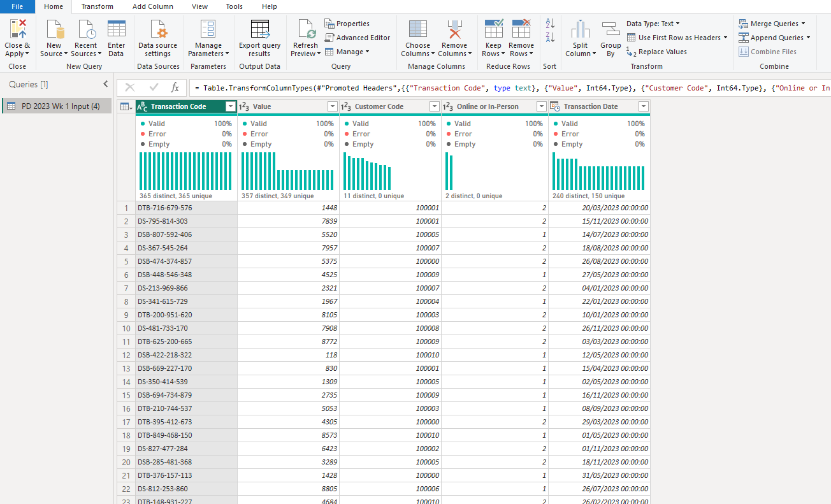Image resolution: width=831 pixels, height=504 pixels.
Task: Expand the Data Type: Text dropdown
Action: click(653, 24)
